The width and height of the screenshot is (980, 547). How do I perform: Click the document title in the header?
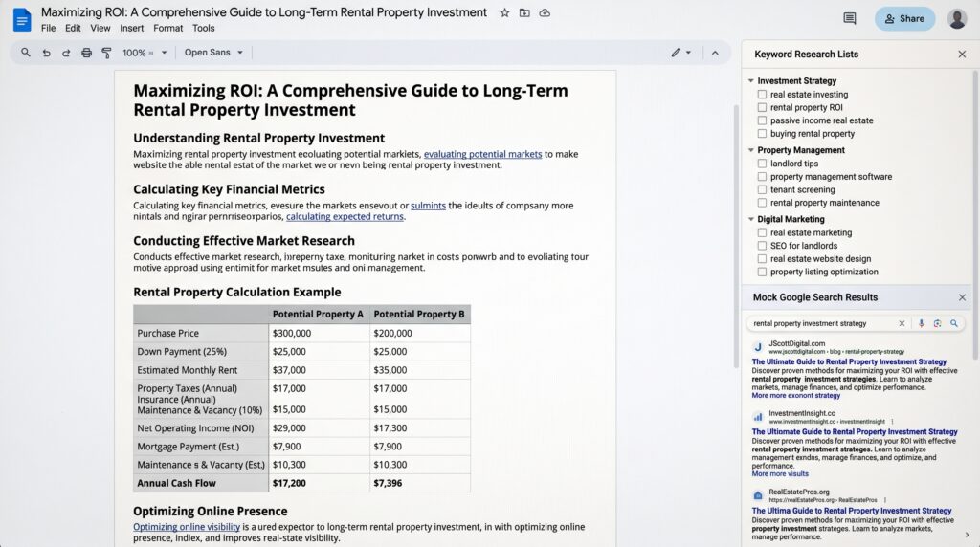pos(264,12)
